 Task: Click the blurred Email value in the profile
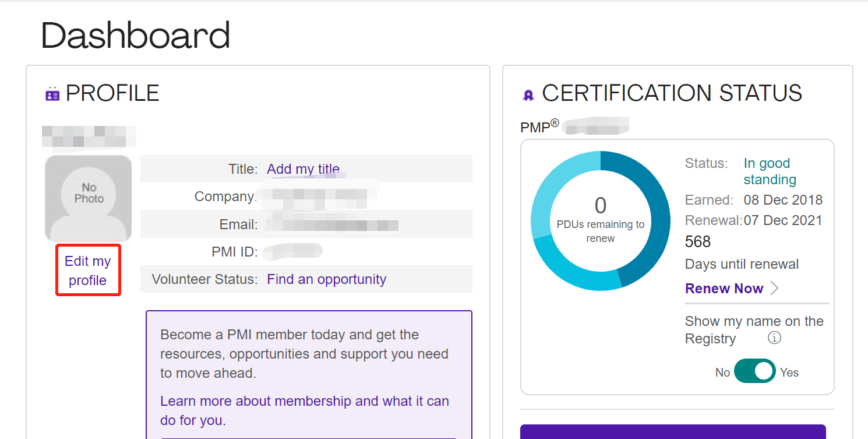pos(332,224)
